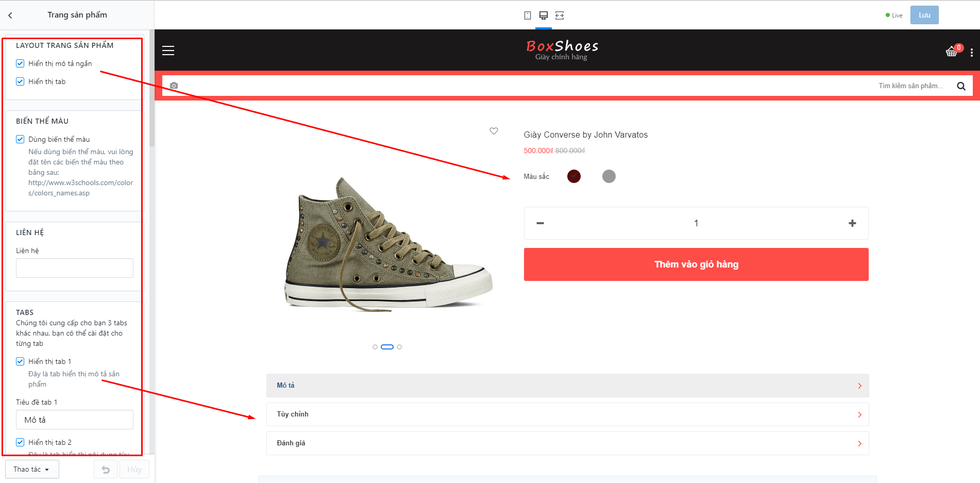This screenshot has width=980, height=483.
Task: Click the 'LAYOUT TRANG SẢN PHẨM' heading
Action: (65, 45)
